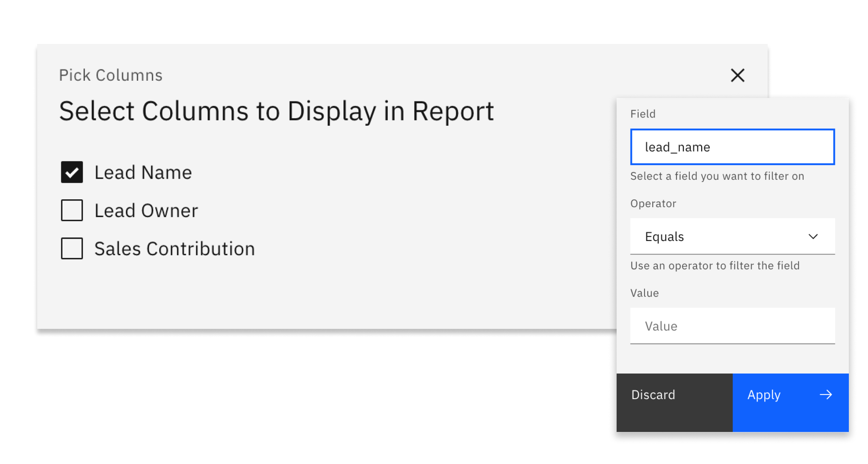Click the helper text under the Field input
This screenshot has height=464, width=868.
pyautogui.click(x=717, y=176)
